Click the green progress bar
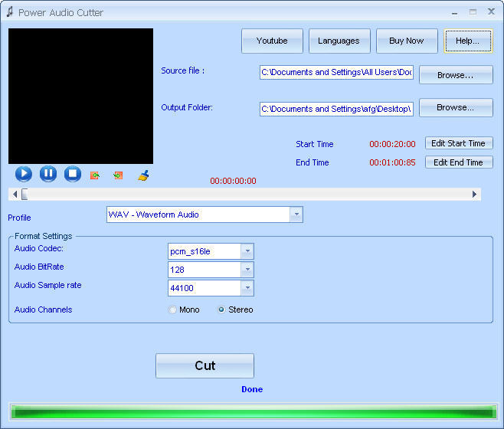504x429 pixels. (254, 412)
